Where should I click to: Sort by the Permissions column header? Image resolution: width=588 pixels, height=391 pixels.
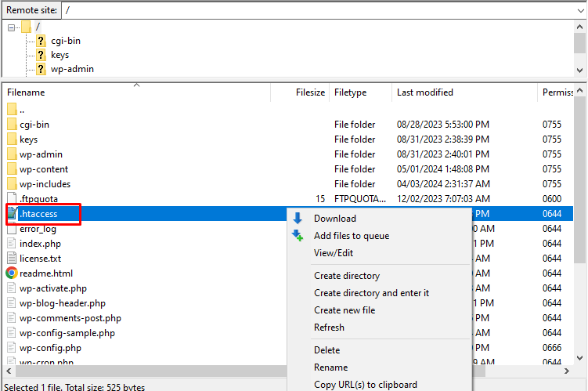pos(556,92)
